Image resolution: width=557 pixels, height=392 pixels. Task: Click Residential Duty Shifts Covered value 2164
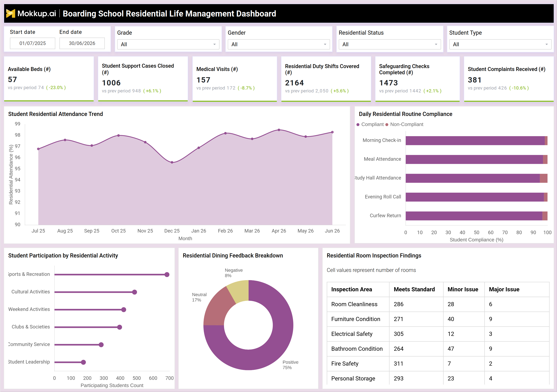tap(294, 83)
